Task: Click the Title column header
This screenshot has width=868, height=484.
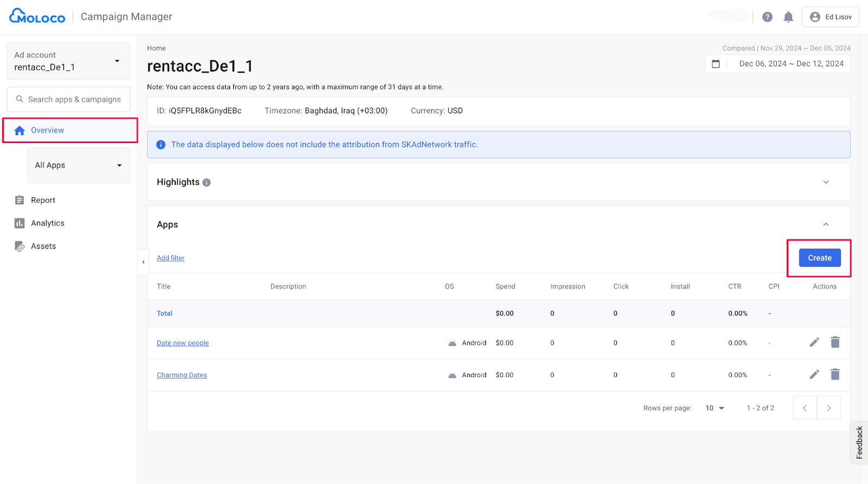Action: 163,287
